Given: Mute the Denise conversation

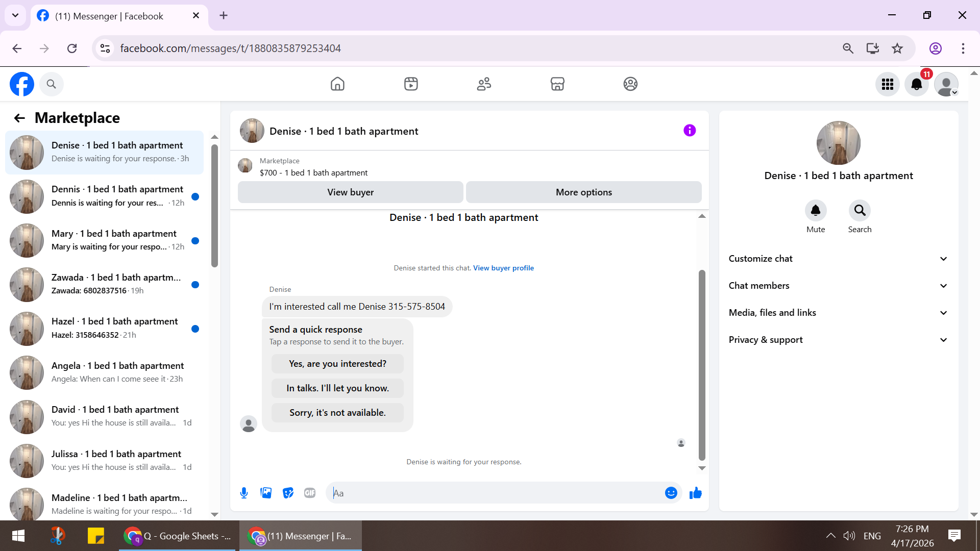Looking at the screenshot, I should click(816, 210).
